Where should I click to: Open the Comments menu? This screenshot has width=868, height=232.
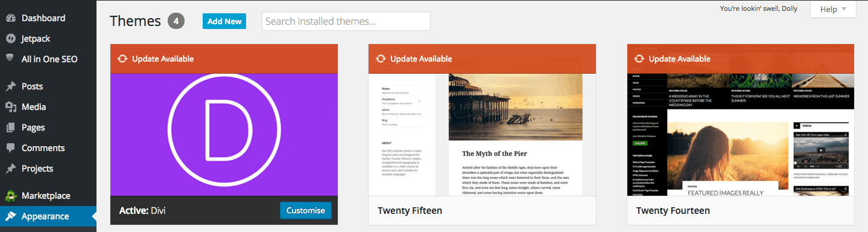[48, 148]
